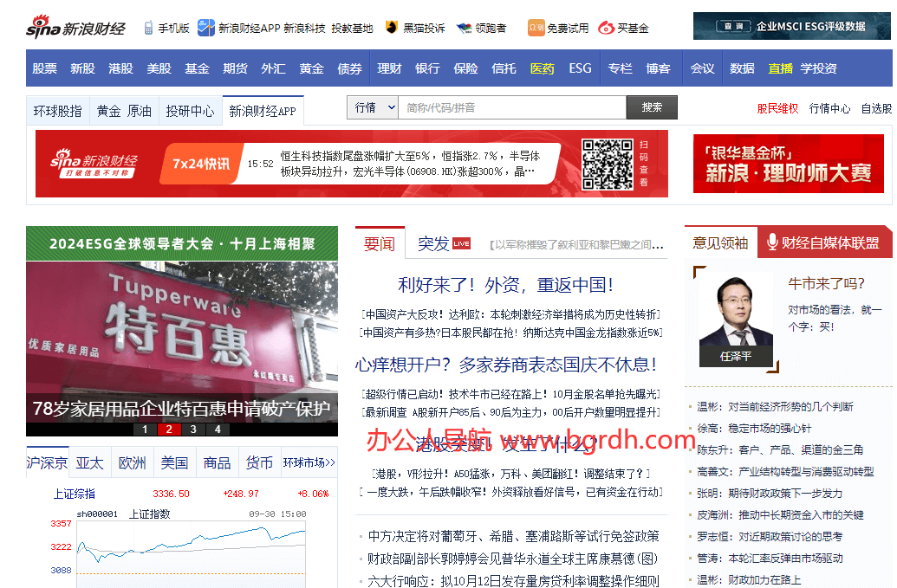Select the 商品 market tab
Image resolution: width=897 pixels, height=588 pixels.
tap(217, 462)
